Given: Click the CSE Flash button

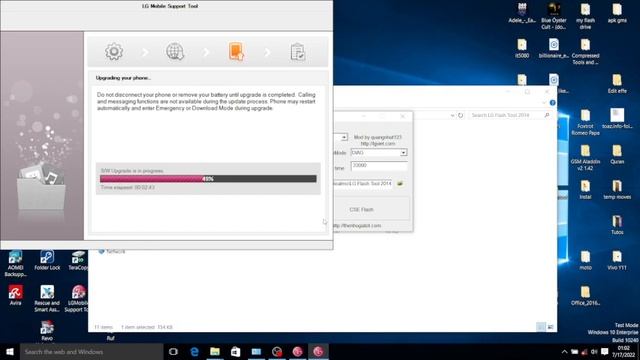Looking at the screenshot, I should coord(361,209).
